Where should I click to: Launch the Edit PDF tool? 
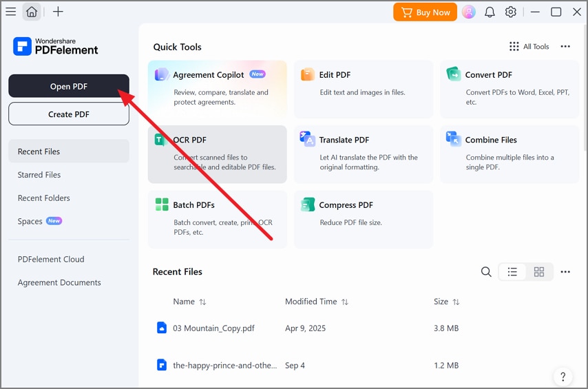[x=364, y=90]
